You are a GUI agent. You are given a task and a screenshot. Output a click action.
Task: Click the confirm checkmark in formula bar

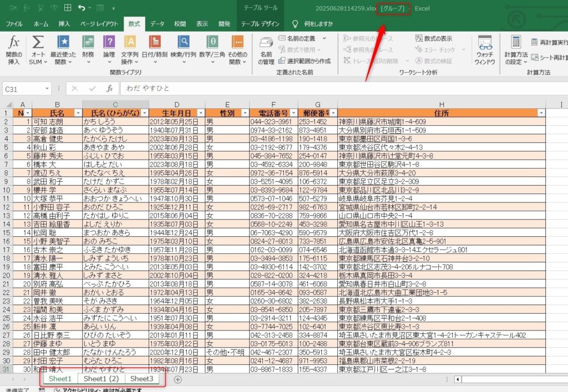click(x=93, y=88)
